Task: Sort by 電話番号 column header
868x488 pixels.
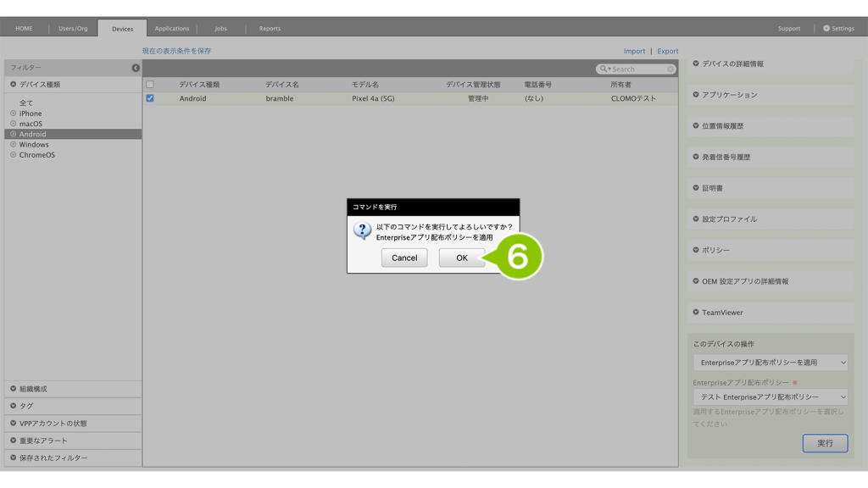Action: pyautogui.click(x=538, y=85)
